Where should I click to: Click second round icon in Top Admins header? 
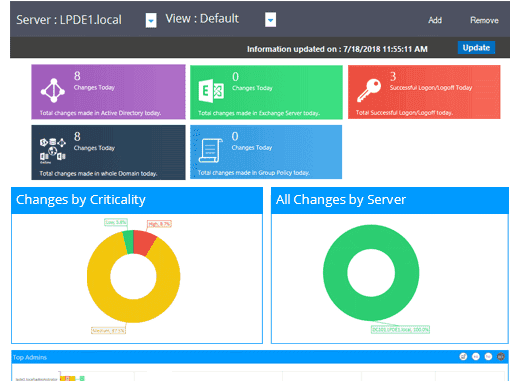coord(476,357)
